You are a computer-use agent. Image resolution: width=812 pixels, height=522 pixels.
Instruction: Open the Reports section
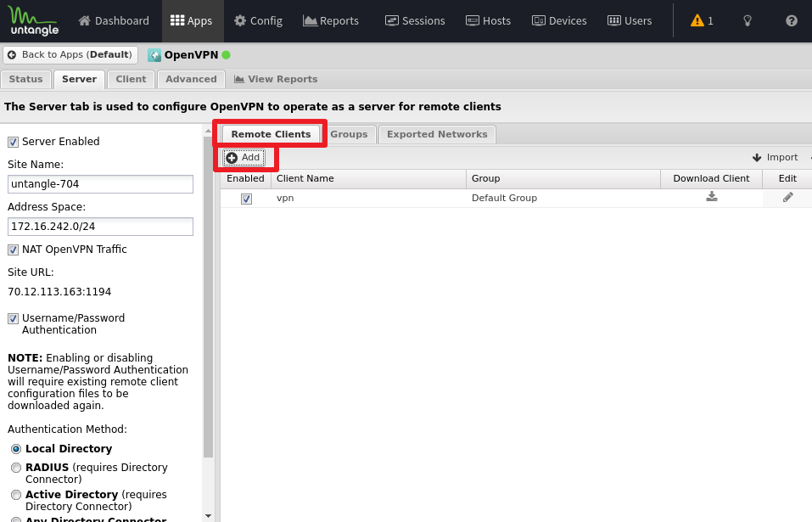pos(331,20)
